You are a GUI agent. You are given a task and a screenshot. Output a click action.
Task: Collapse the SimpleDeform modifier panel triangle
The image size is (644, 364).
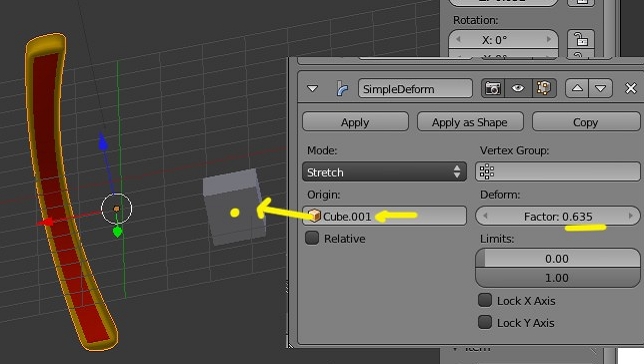point(313,88)
